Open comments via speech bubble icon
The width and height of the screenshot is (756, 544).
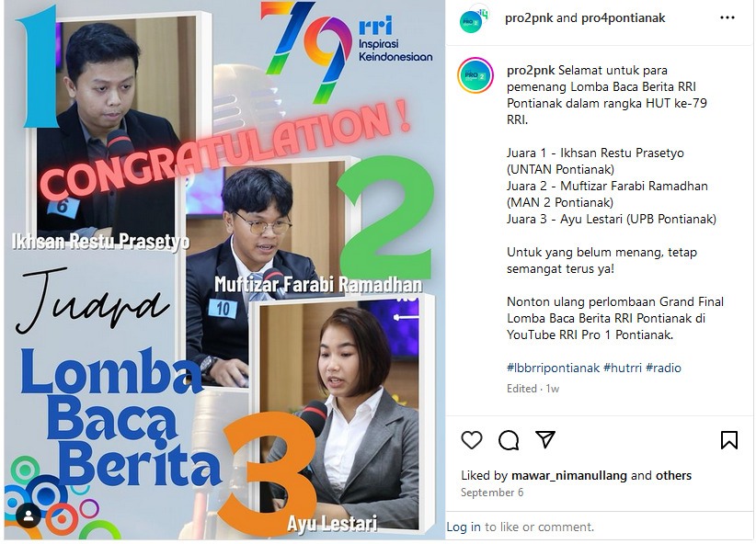click(x=509, y=440)
